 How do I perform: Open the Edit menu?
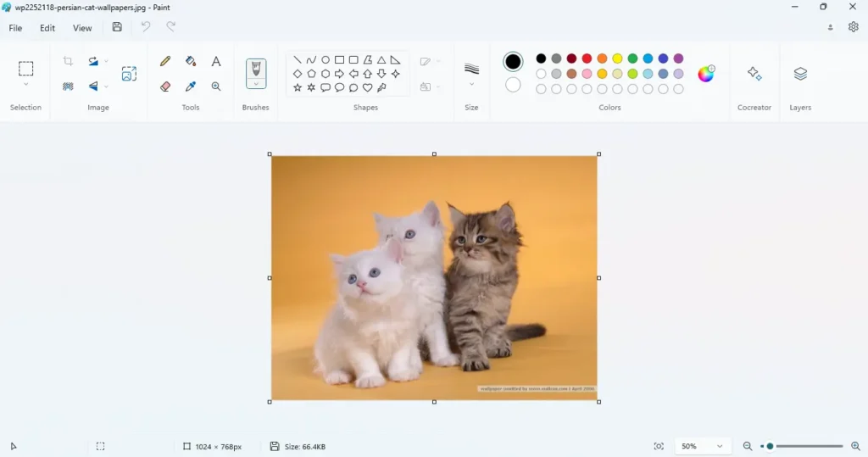pyautogui.click(x=47, y=28)
